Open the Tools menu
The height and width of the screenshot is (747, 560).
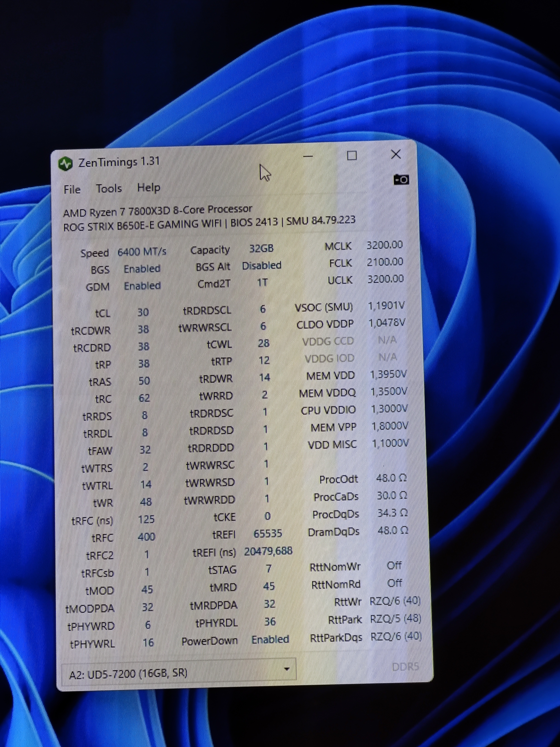[109, 188]
